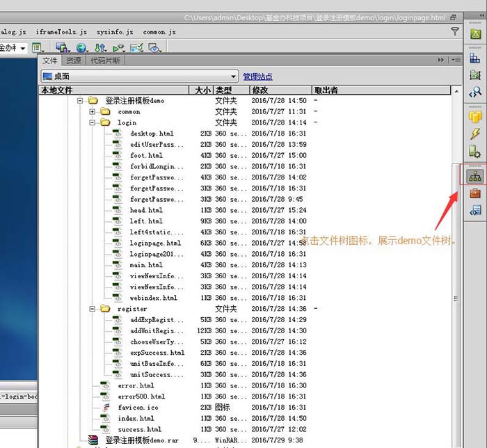Open the common.js related file
487x448 pixels.
click(x=159, y=32)
